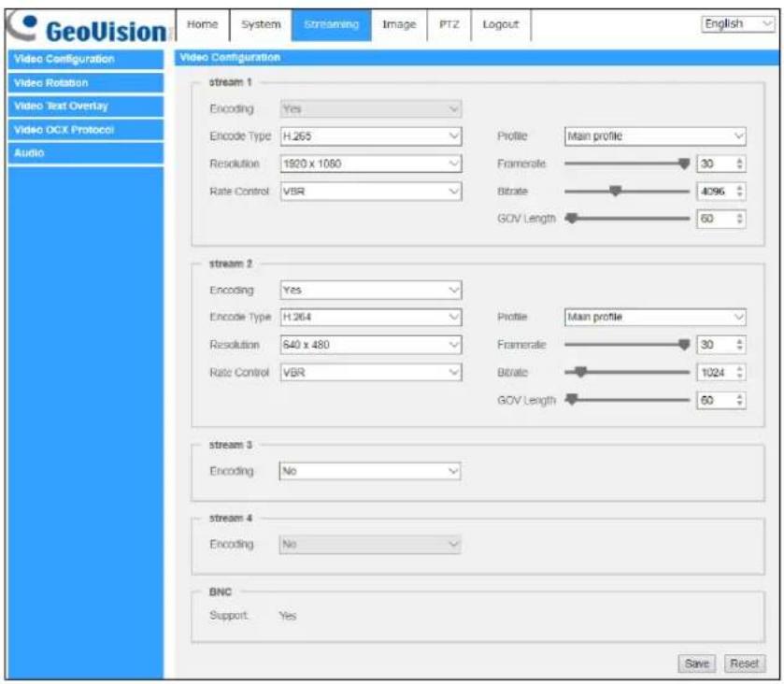Screen dimensions: 784x684
Task: Open stream 2 Encoding dropdown
Action: pyautogui.click(x=370, y=290)
